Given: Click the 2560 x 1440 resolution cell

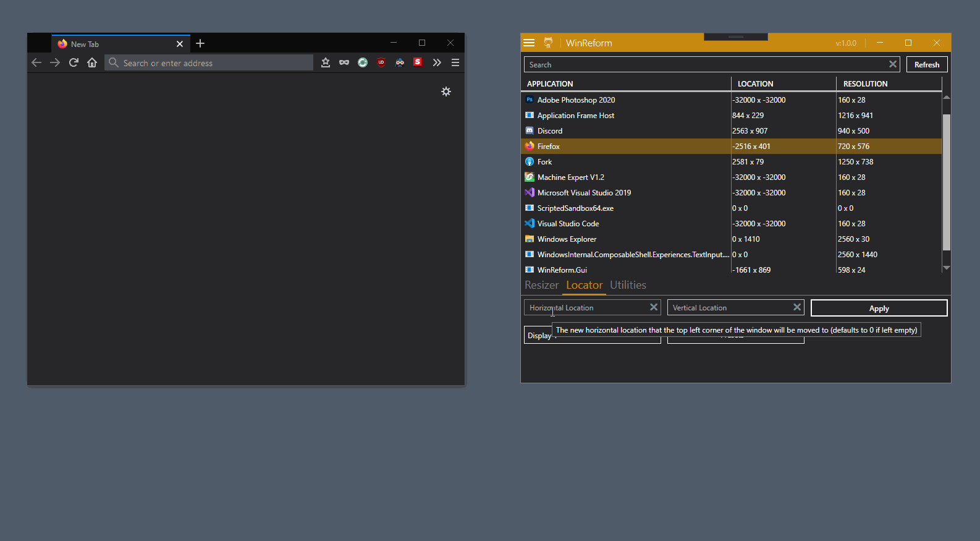Looking at the screenshot, I should click(x=858, y=254).
